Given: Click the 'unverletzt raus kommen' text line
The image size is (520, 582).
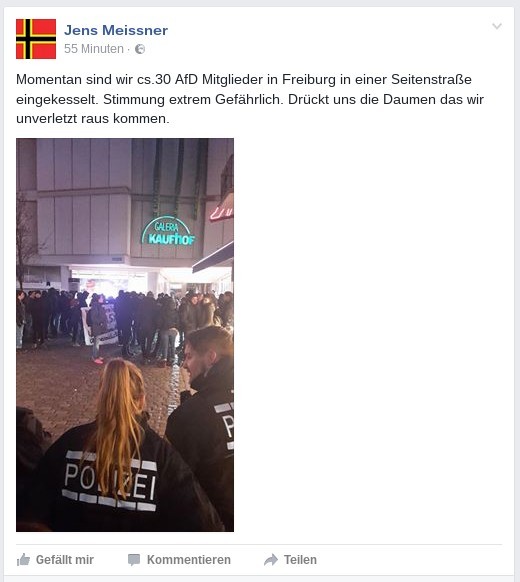Looking at the screenshot, I should point(93,119).
